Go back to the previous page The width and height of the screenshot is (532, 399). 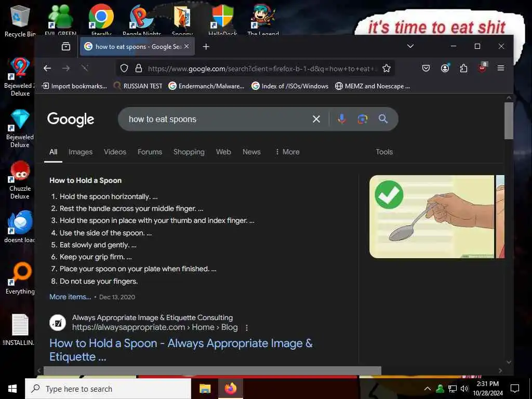pos(47,68)
